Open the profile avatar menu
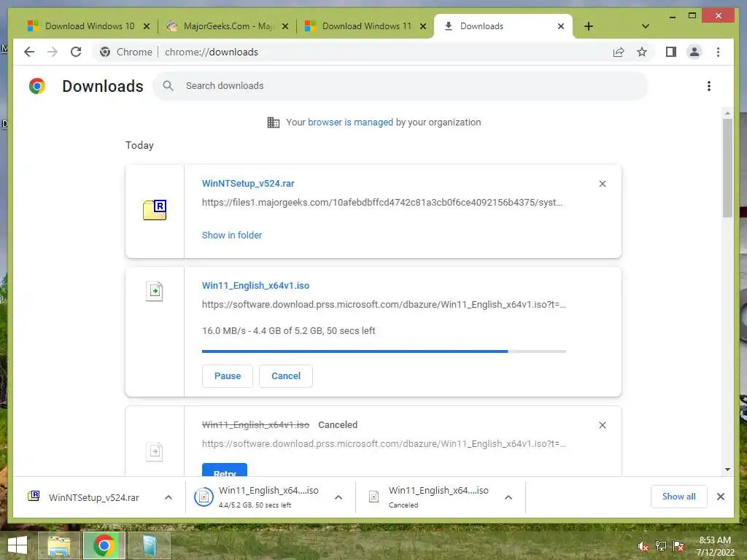 [694, 52]
